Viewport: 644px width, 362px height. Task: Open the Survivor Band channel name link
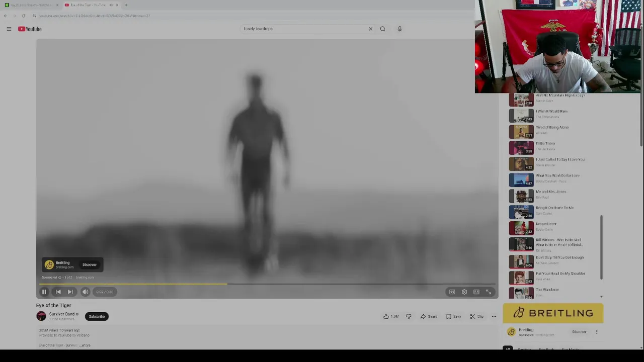pyautogui.click(x=62, y=314)
